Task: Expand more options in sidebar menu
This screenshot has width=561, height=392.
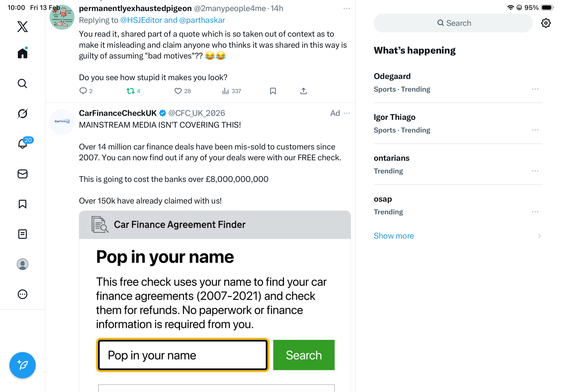Action: coord(23,294)
